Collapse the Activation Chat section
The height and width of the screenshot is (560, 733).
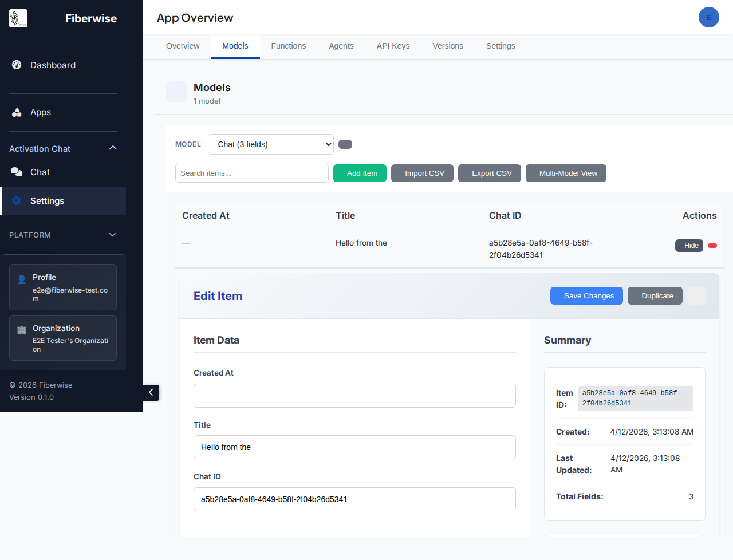[113, 148]
